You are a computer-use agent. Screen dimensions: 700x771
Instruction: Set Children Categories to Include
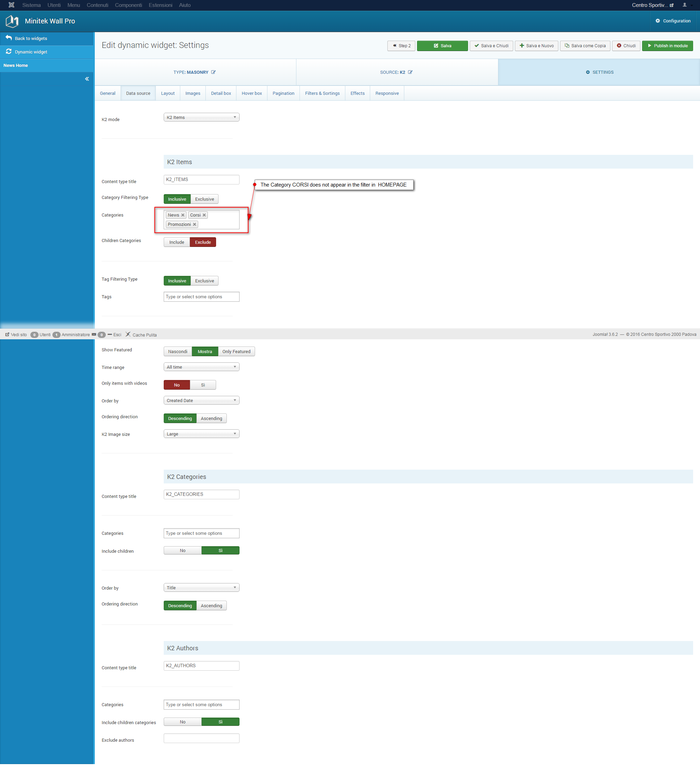point(176,242)
